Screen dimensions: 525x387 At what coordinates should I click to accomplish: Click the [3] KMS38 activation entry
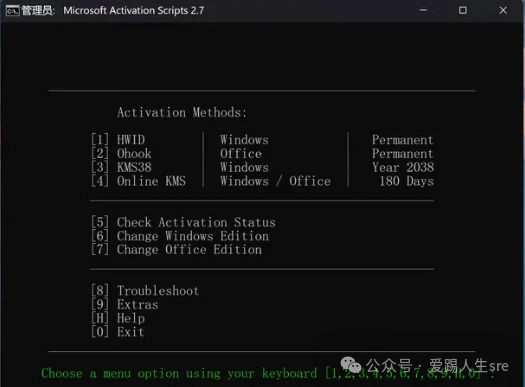pyautogui.click(x=121, y=167)
